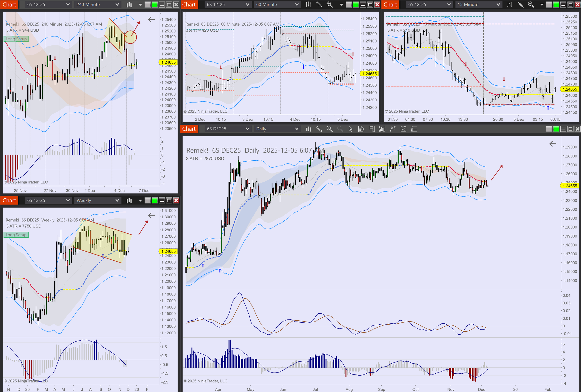Click return-to-latest arrow on Daily chart
This screenshot has height=392, width=581.
(552, 144)
